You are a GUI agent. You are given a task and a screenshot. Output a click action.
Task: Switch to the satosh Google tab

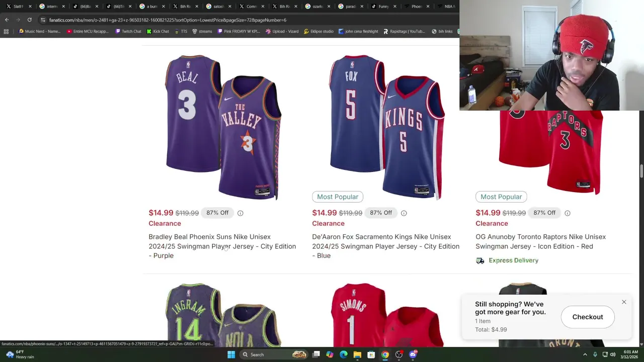coord(219,7)
